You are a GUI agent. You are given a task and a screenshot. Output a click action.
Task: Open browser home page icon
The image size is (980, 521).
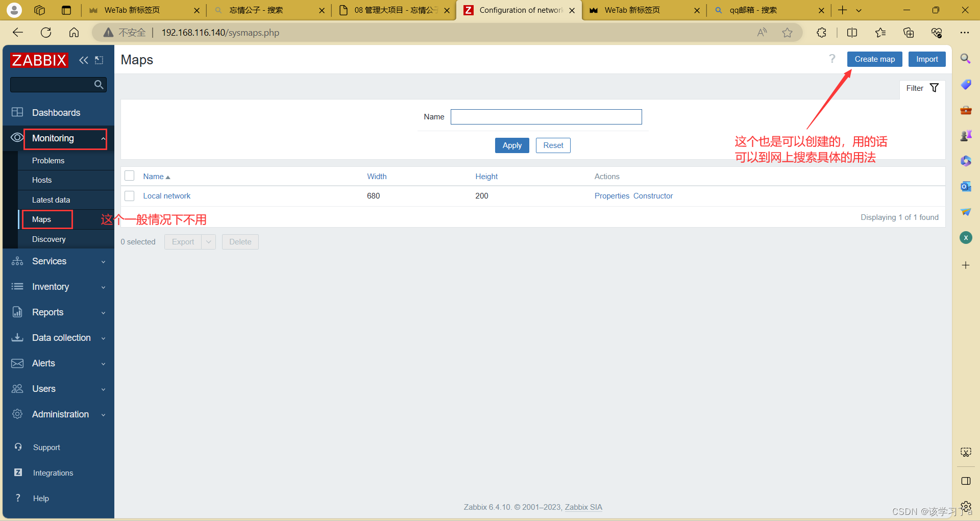74,33
